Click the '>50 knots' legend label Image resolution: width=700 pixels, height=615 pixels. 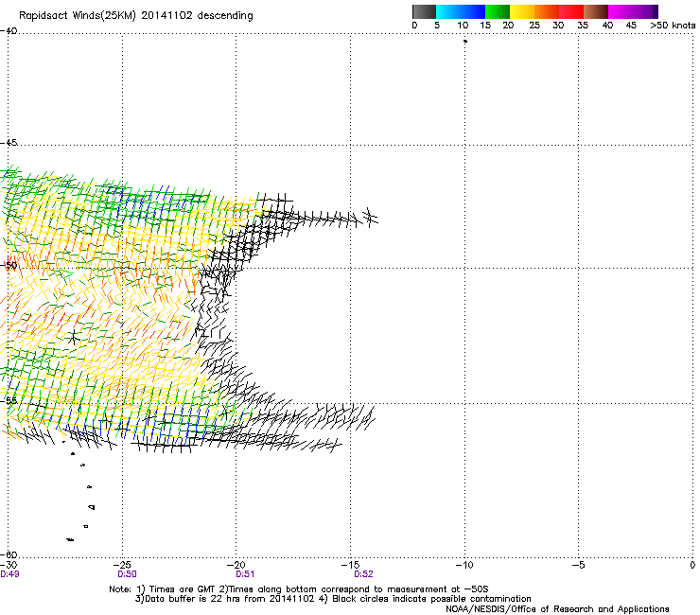[673, 26]
